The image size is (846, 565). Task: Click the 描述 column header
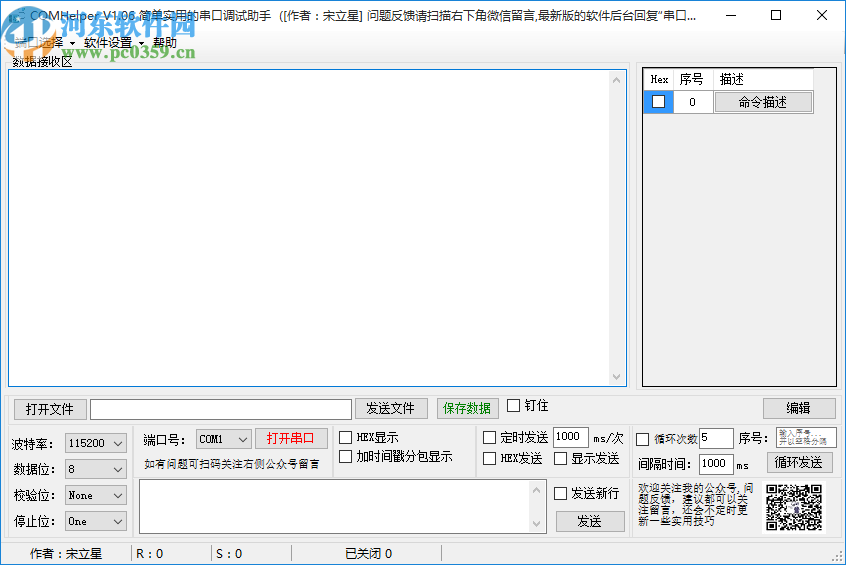[x=763, y=79]
